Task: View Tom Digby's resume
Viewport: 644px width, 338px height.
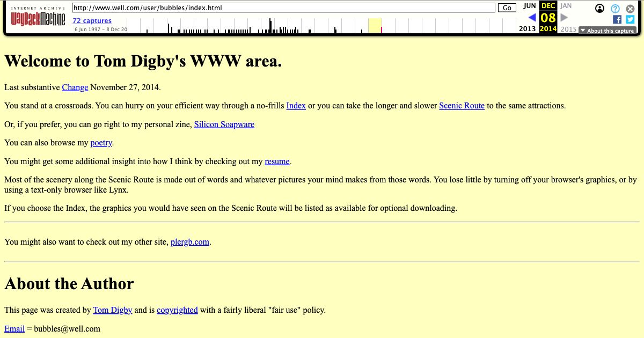Action: pos(277,161)
